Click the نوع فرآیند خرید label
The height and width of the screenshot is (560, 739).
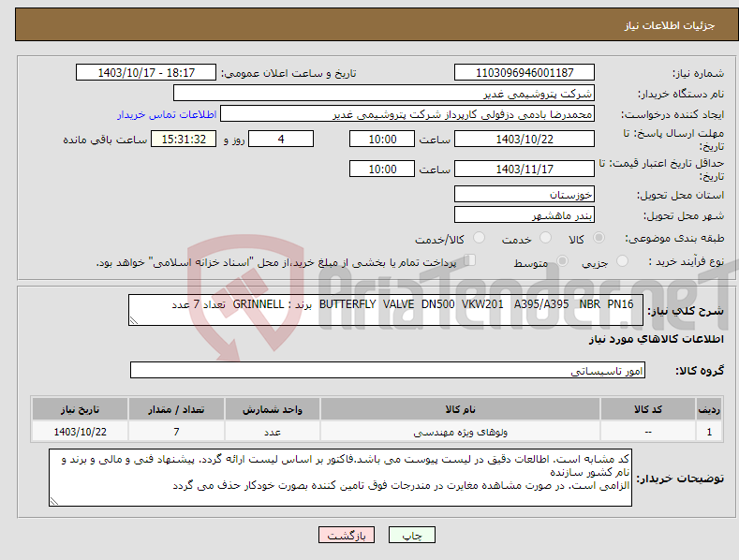coord(686,261)
